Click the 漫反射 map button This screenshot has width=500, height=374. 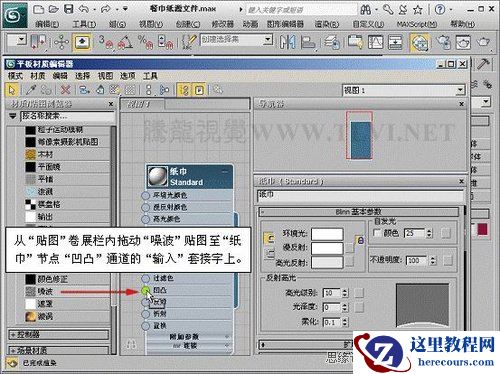[x=349, y=248]
